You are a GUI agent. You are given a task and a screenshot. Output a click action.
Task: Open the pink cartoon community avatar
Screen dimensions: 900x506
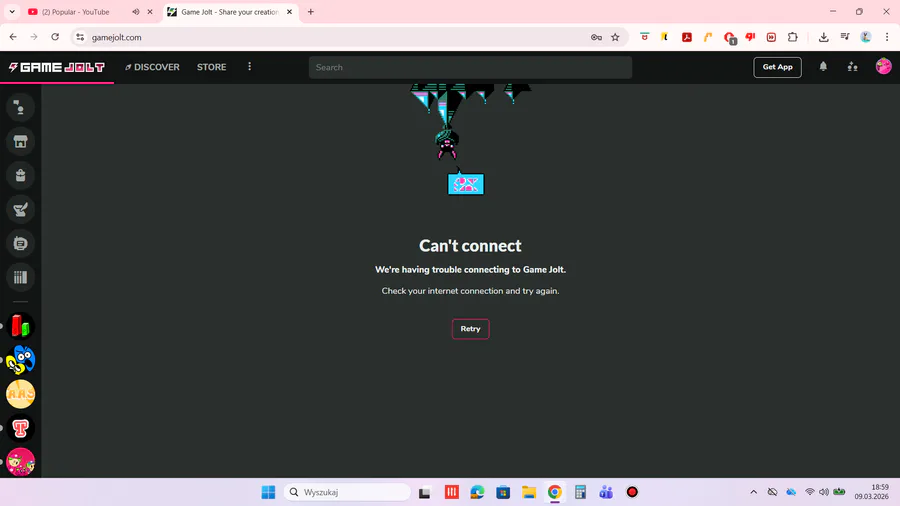[21, 462]
